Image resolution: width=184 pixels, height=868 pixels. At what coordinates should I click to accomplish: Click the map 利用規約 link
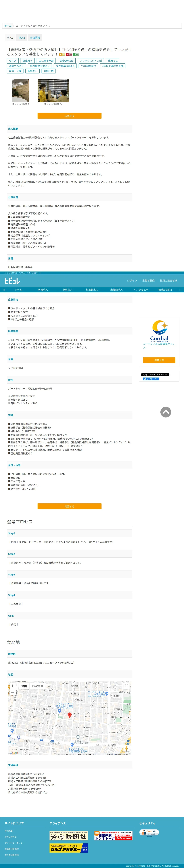[x=110, y=754]
